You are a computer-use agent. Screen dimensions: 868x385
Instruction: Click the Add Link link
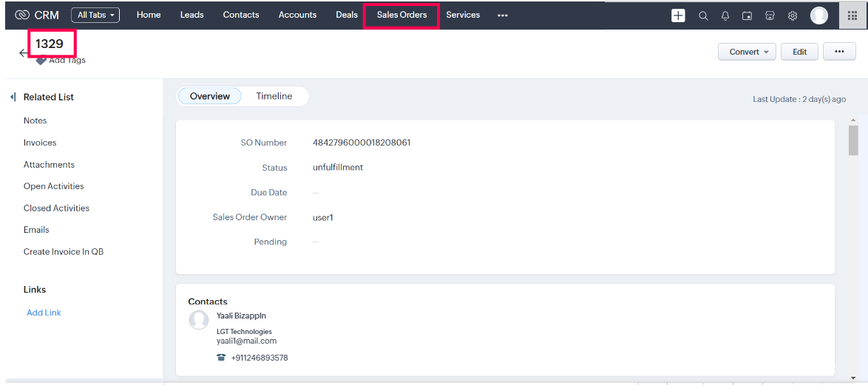(x=44, y=313)
